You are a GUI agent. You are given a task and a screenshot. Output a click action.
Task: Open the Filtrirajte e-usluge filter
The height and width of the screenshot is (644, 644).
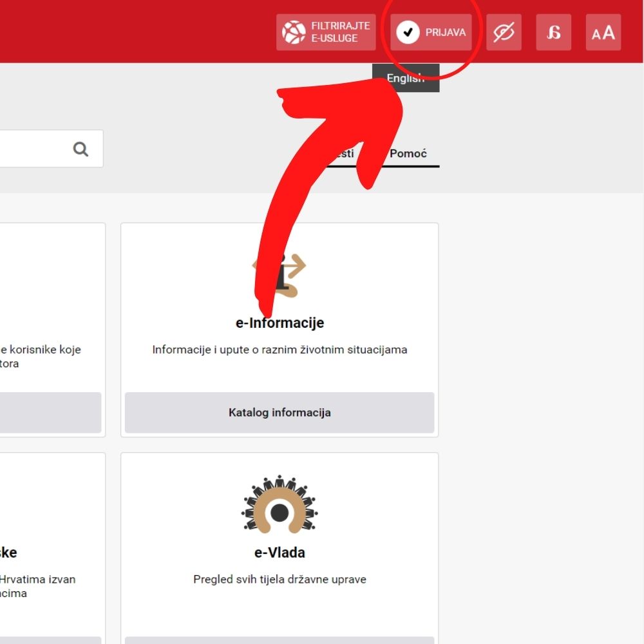(x=326, y=32)
